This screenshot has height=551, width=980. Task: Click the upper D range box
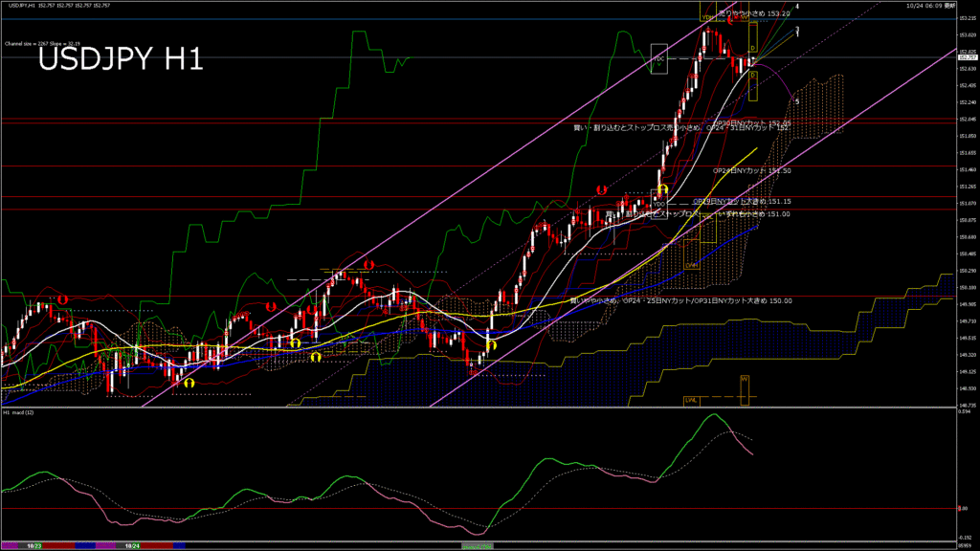753,37
